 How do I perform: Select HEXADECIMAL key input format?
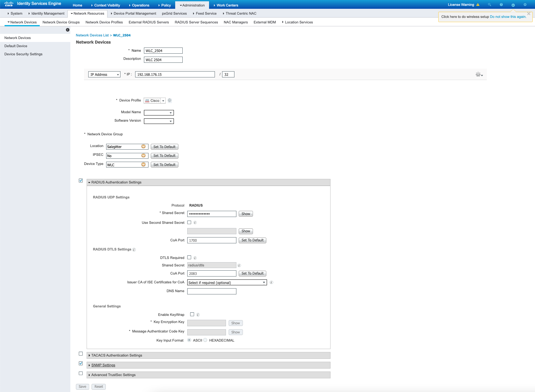tap(205, 340)
